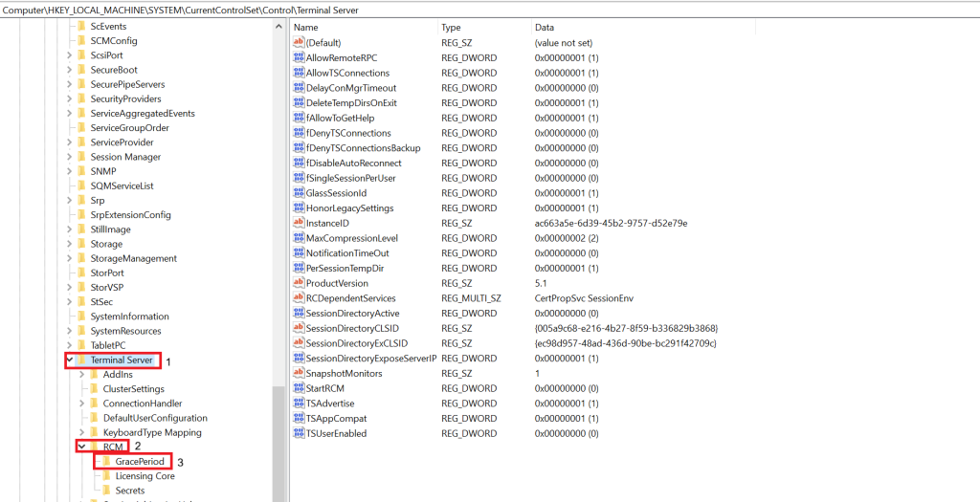Click the DWORD icon of fSingleSessionPerUser
Viewport: 980px width, 502px height.
pyautogui.click(x=299, y=178)
